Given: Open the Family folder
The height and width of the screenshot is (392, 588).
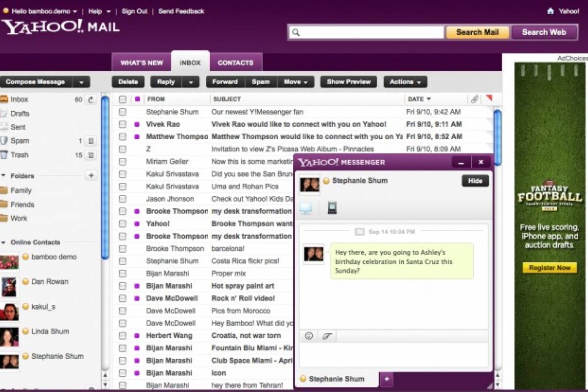Looking at the screenshot, I should tap(21, 191).
